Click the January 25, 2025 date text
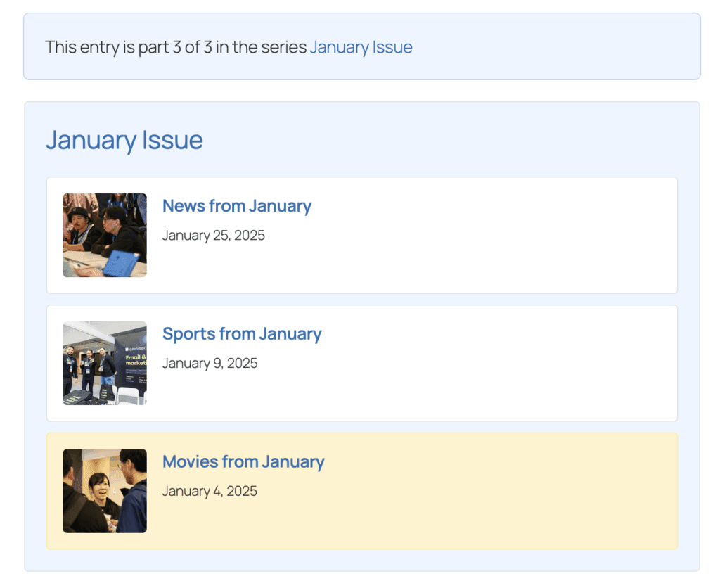 (213, 235)
